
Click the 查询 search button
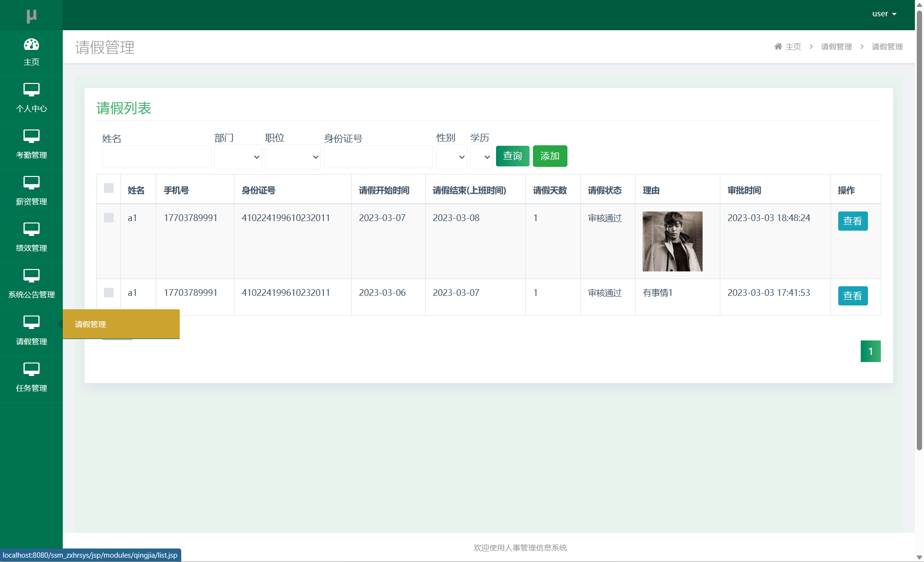coord(512,156)
